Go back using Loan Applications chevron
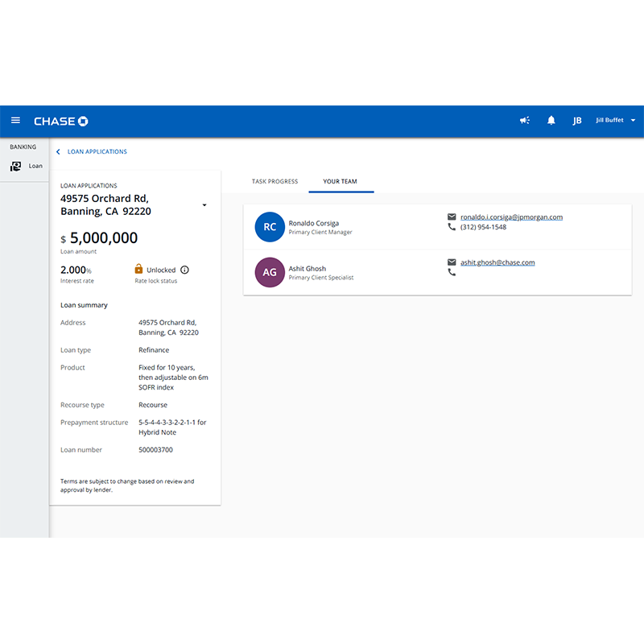 [x=58, y=151]
